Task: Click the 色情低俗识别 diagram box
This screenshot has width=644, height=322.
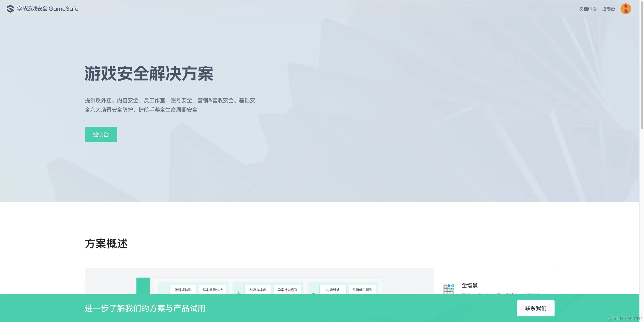Action: [362, 290]
